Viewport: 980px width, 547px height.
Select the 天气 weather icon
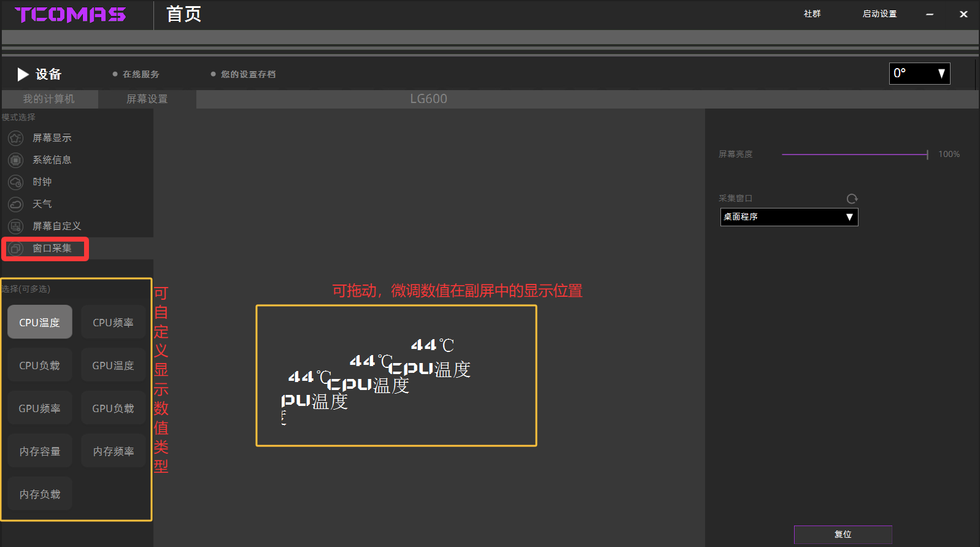click(x=15, y=204)
